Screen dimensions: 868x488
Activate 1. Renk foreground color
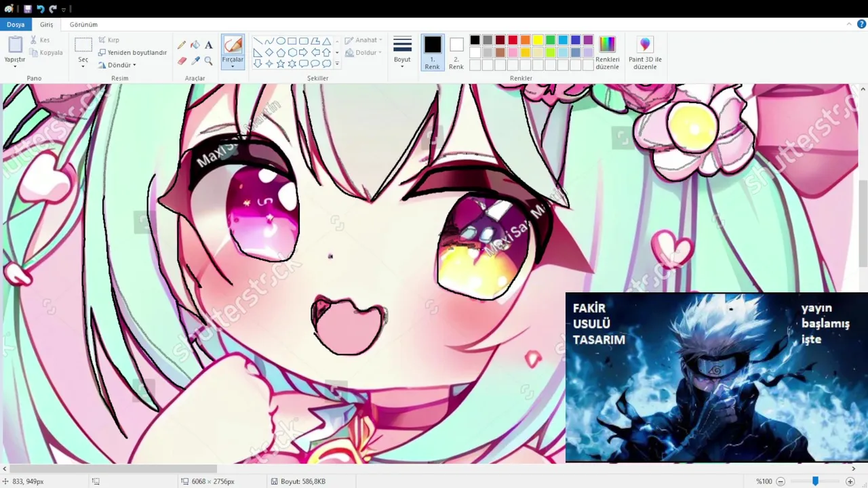(x=433, y=53)
